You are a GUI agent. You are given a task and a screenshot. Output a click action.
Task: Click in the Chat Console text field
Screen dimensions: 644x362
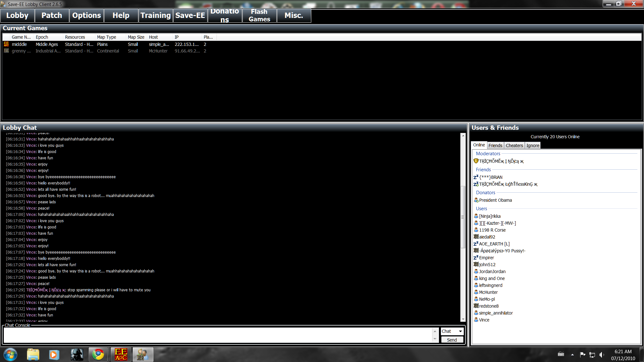[x=217, y=335]
